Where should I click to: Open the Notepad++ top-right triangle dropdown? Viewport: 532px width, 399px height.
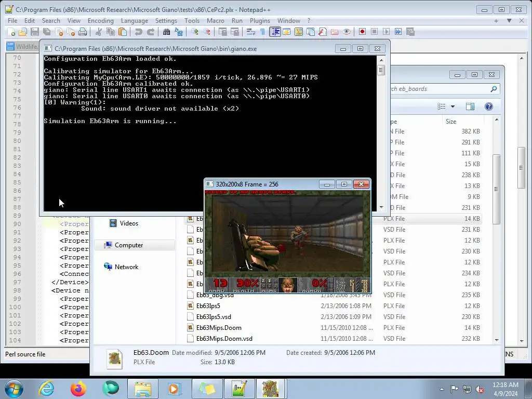(509, 21)
